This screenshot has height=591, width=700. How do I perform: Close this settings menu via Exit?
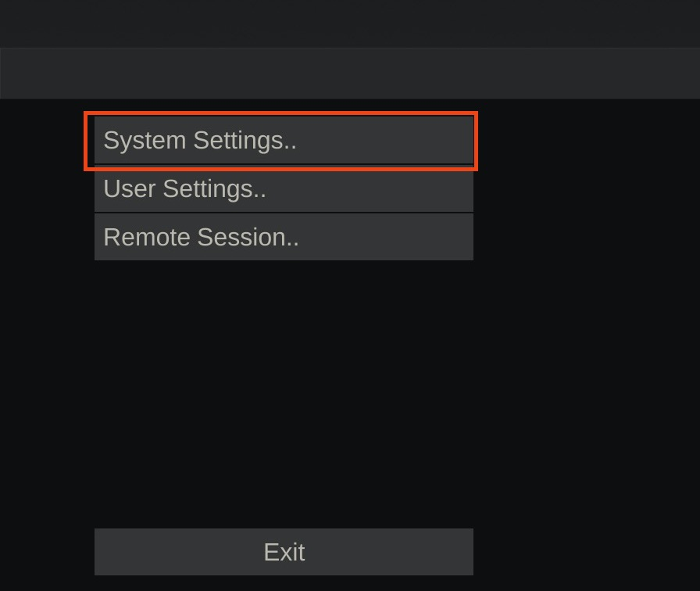[284, 552]
